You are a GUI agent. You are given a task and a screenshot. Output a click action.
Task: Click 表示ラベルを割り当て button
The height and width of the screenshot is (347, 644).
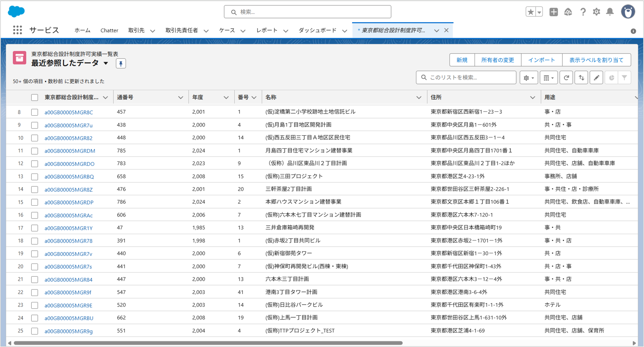[596, 60]
